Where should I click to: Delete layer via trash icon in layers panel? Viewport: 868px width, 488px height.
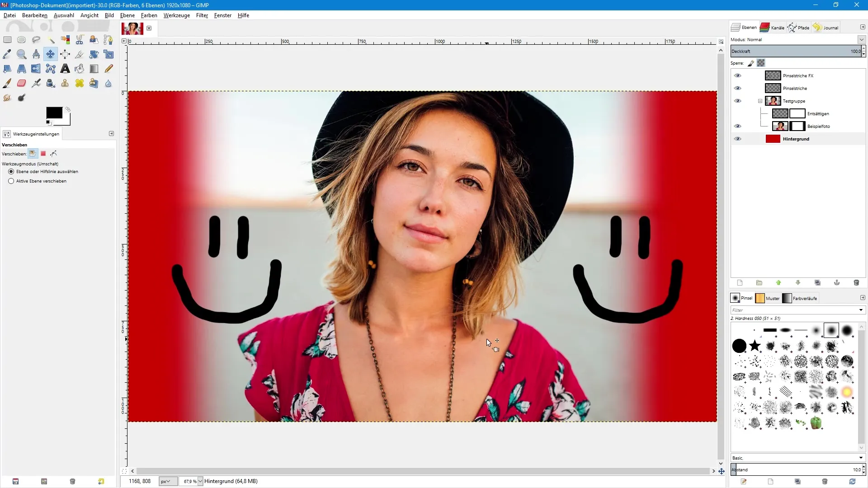(856, 283)
